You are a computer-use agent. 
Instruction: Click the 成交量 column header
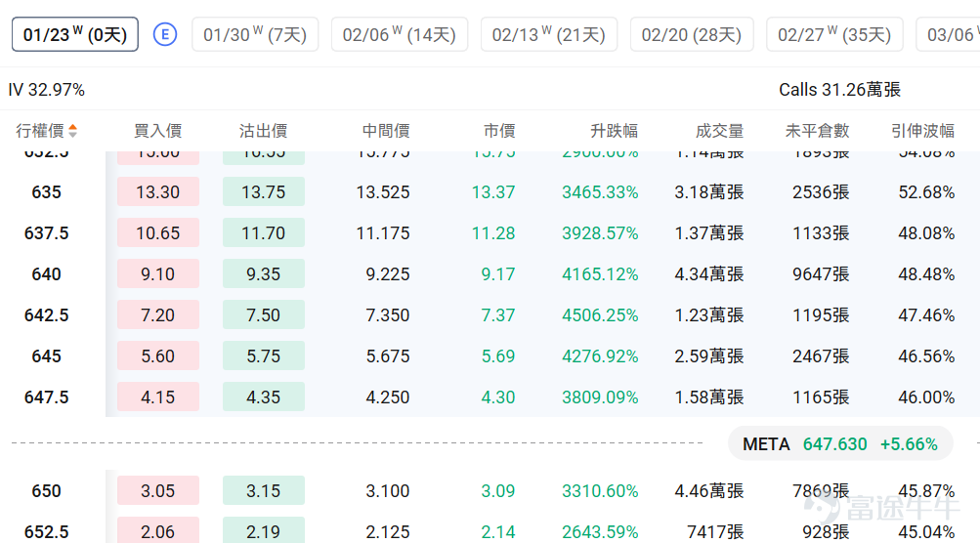(719, 131)
